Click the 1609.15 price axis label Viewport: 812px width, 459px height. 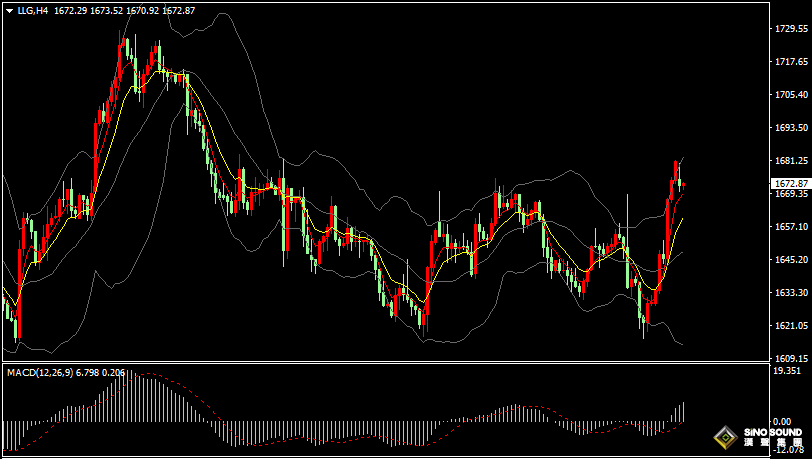(790, 358)
